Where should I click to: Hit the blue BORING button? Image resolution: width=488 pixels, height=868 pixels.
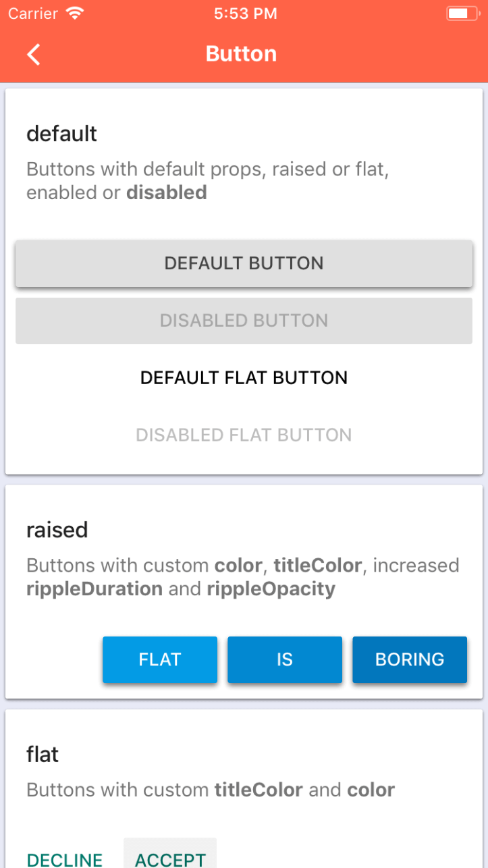[410, 659]
